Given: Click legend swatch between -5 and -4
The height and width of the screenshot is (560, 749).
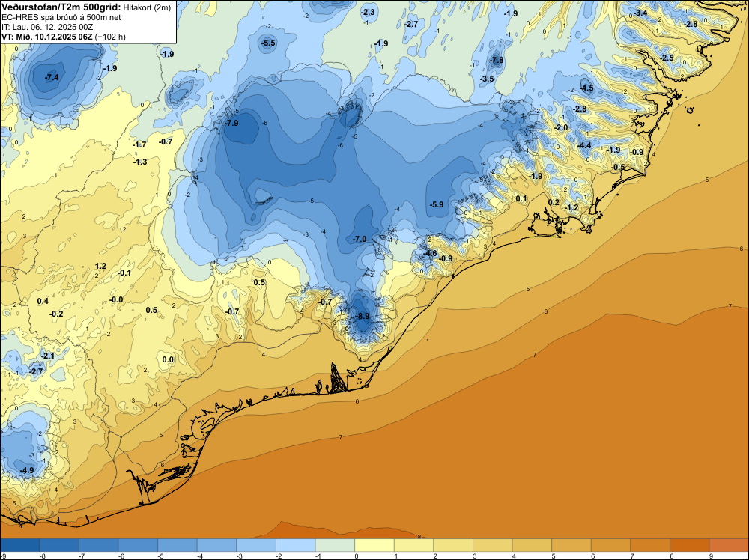Looking at the screenshot, I should point(178,545).
